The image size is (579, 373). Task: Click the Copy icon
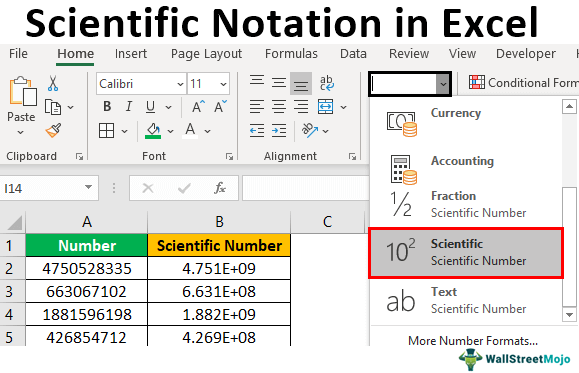[x=53, y=107]
